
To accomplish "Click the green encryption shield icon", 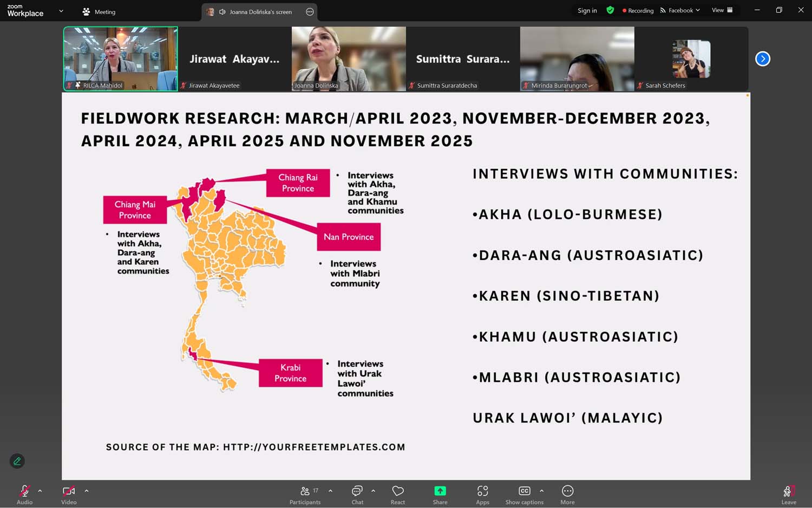I will pyautogui.click(x=610, y=10).
